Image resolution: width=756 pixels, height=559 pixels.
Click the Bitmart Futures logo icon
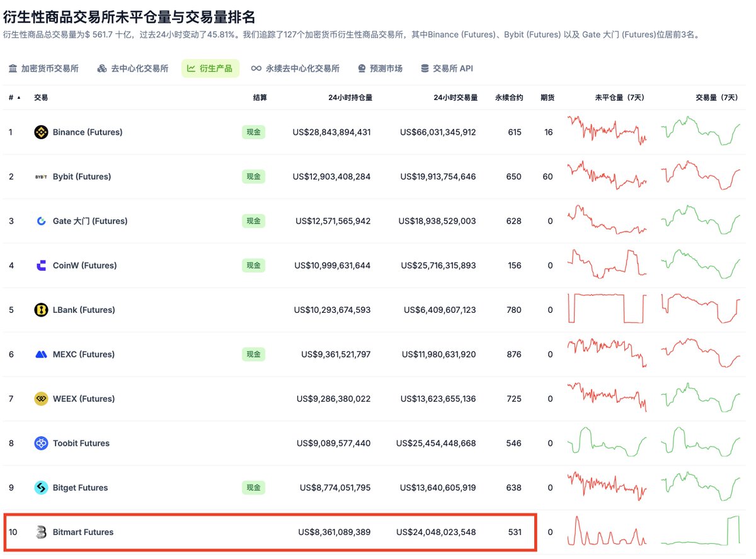coord(41,532)
